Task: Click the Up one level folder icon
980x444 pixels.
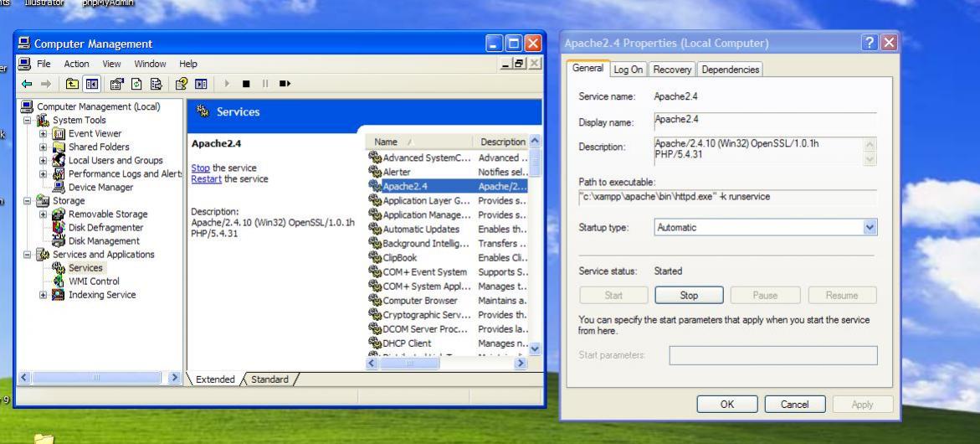Action: [73, 84]
